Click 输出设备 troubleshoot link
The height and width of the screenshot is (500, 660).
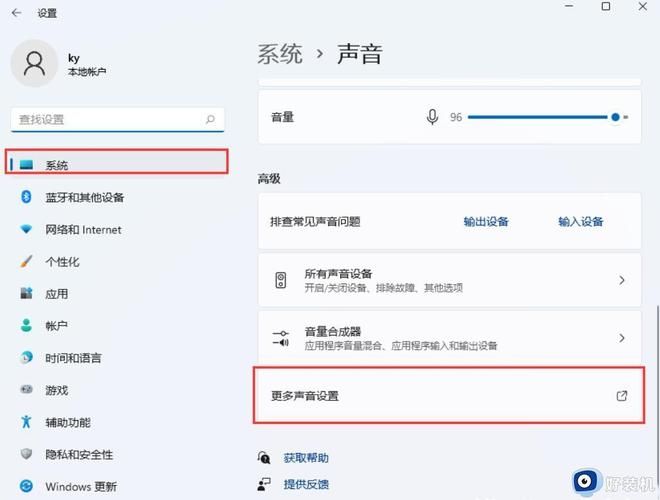pyautogui.click(x=486, y=222)
